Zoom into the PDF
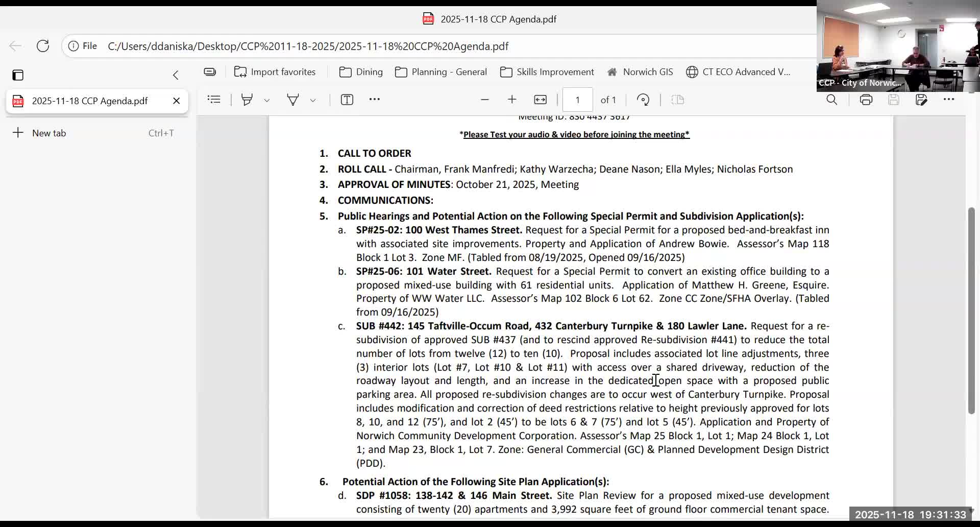Image resolution: width=980 pixels, height=527 pixels. [x=512, y=100]
